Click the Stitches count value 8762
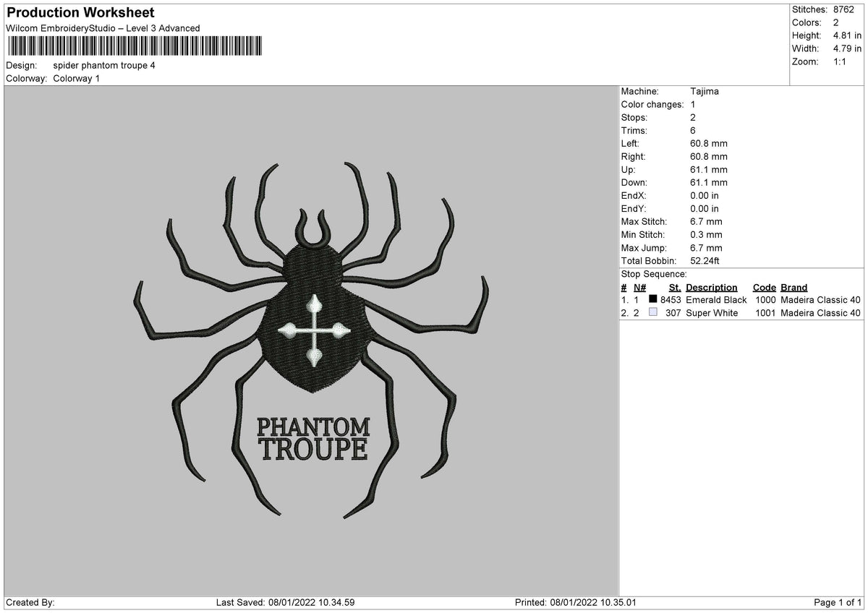Screen dimensions: 868x613 [841, 10]
